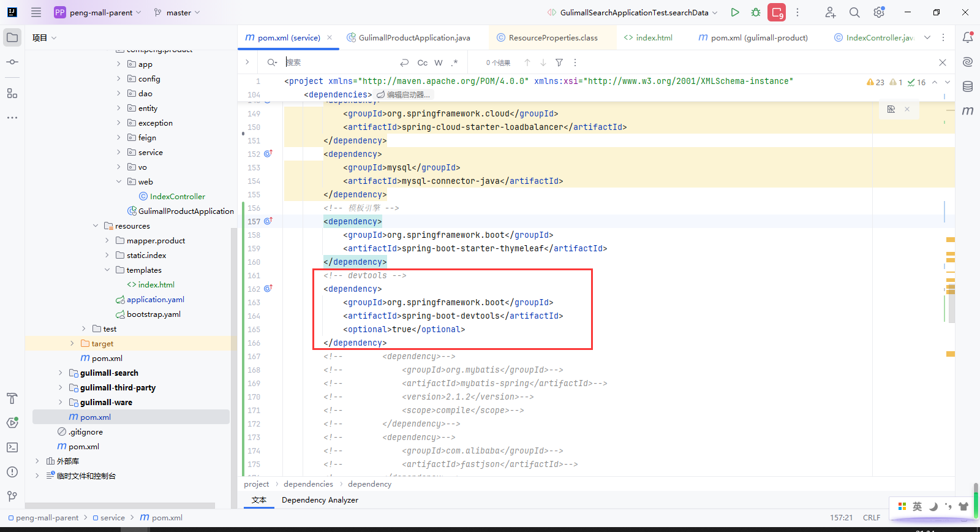Select the 文本 bottom tab
Screen dimensions: 980x532
(x=259, y=500)
